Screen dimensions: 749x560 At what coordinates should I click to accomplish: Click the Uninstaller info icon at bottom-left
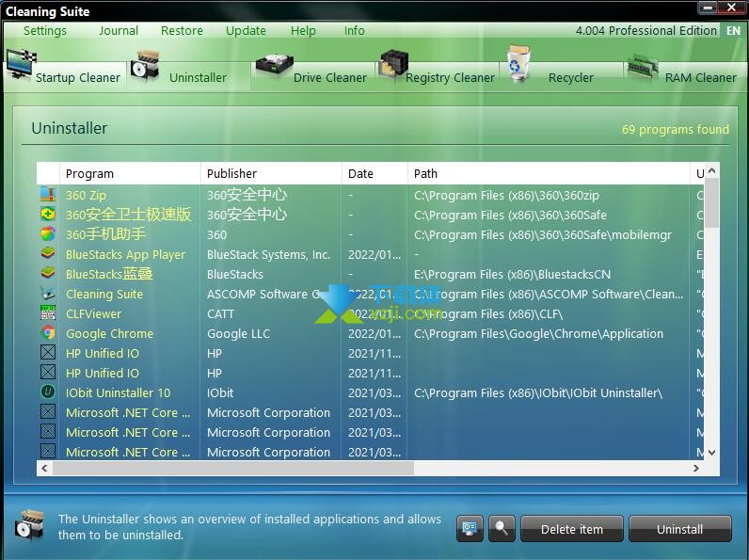(29, 524)
